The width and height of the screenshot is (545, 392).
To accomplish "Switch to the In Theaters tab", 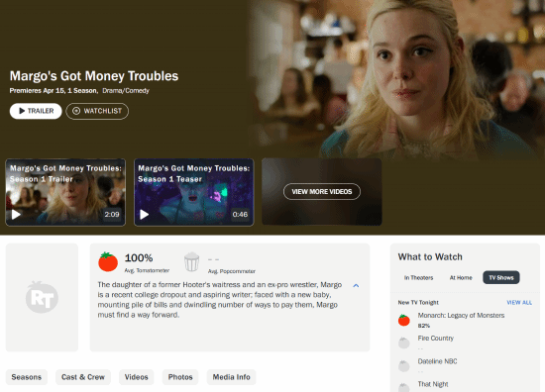I will click(418, 278).
